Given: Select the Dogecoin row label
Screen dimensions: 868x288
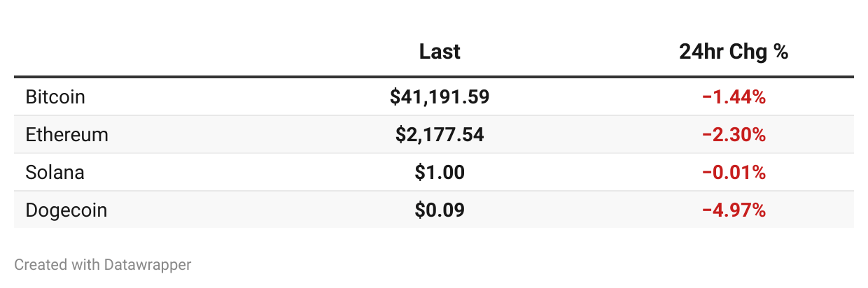Looking at the screenshot, I should coord(66,210).
